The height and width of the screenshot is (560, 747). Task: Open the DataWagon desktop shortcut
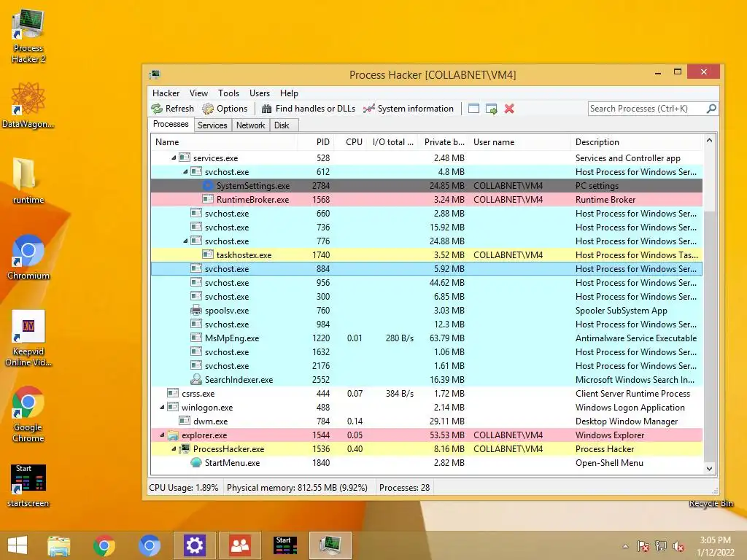coord(28,105)
